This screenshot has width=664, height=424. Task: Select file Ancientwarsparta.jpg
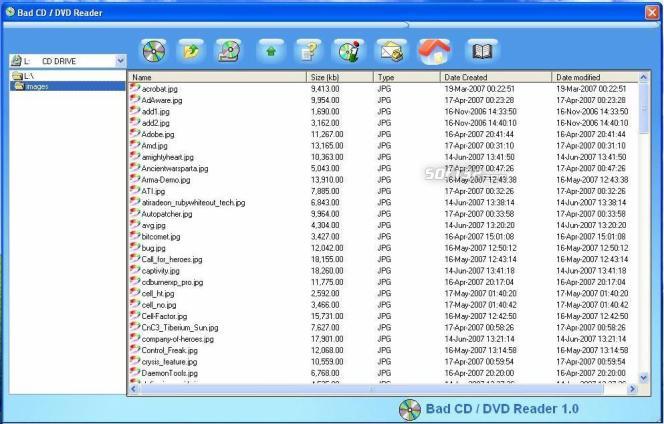tap(174, 169)
